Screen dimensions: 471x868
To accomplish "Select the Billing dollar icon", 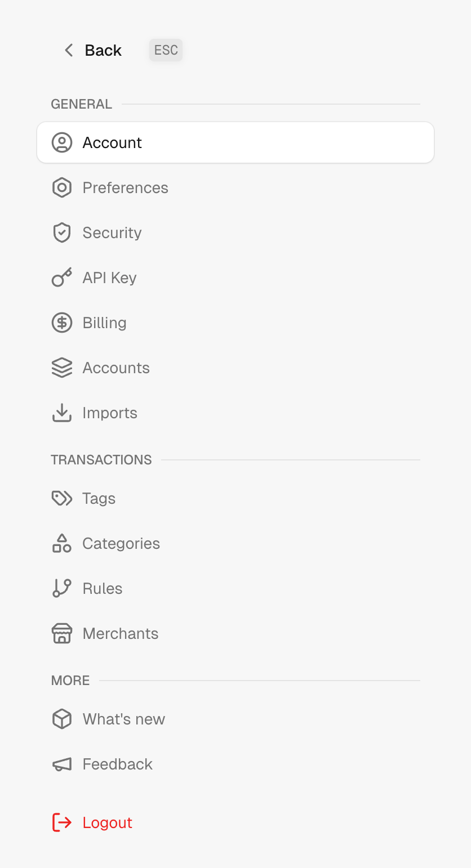I will click(x=62, y=323).
